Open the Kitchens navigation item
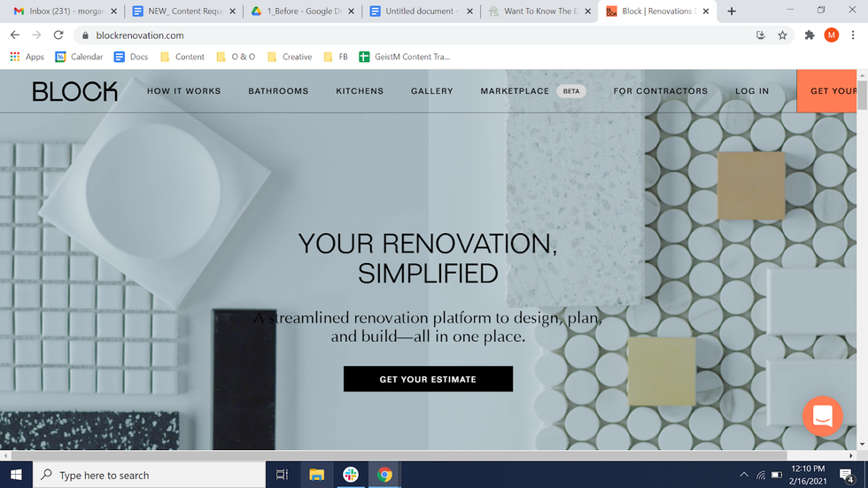 point(360,90)
